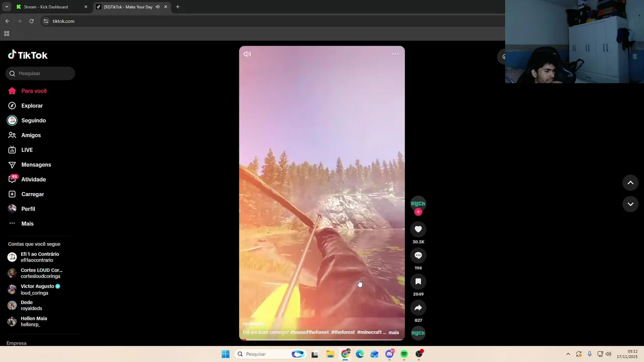Open Microsoft Edge from the taskbar
Screen dimensions: 644x362
click(x=360, y=354)
